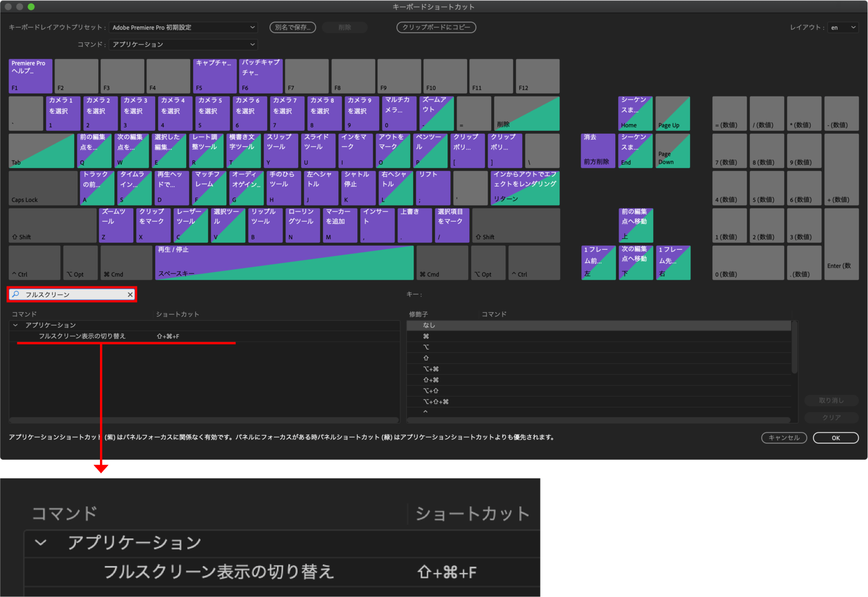This screenshot has height=597, width=868.
Task: Click the Caps Lock key
Action: 43,188
